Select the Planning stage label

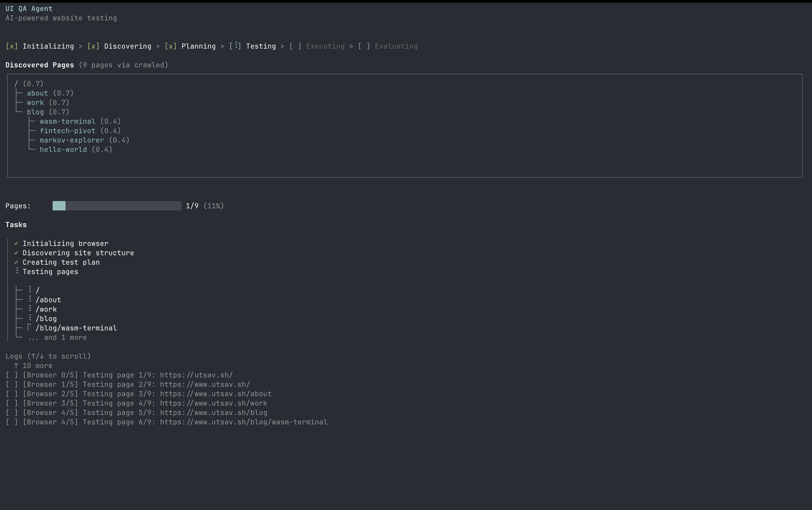coord(198,46)
